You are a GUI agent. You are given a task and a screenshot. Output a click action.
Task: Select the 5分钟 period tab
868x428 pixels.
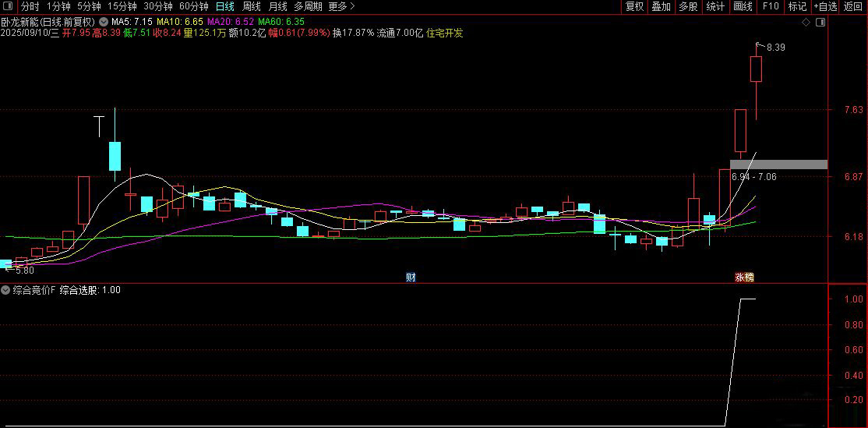(89, 7)
